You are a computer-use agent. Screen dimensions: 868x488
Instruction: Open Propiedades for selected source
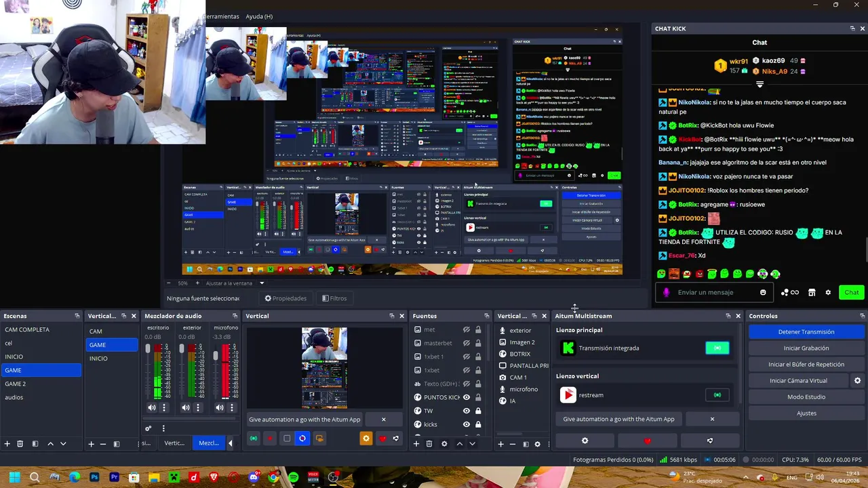click(285, 298)
